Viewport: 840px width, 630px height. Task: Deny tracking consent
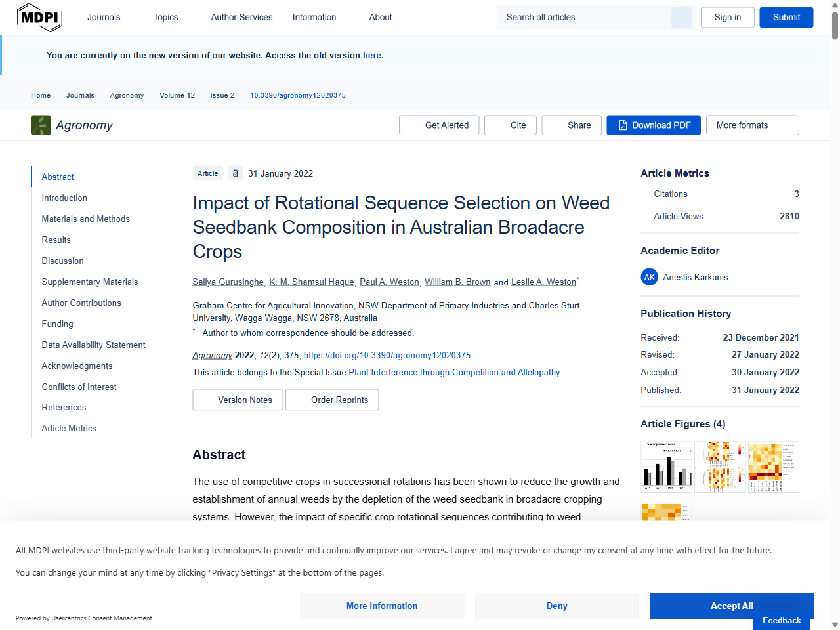[556, 606]
